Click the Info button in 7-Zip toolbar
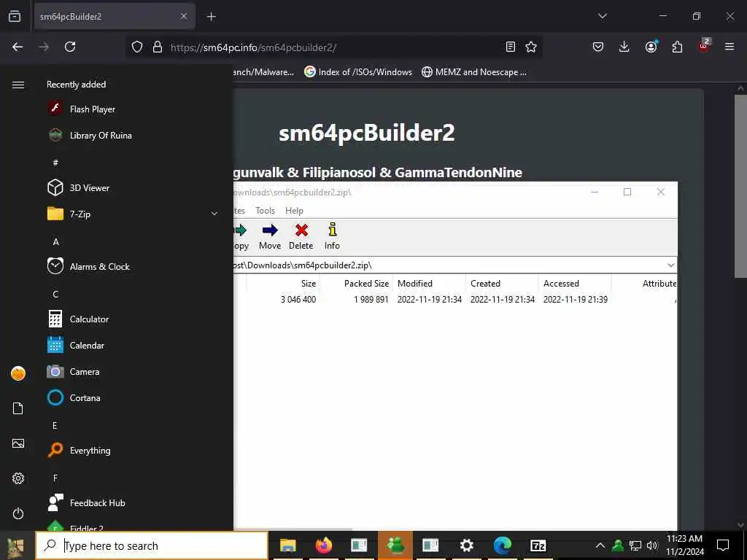 pos(332,237)
